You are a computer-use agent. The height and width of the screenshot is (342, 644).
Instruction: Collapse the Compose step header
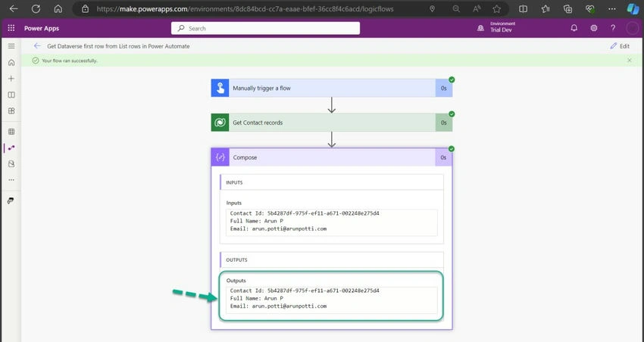[x=331, y=157]
